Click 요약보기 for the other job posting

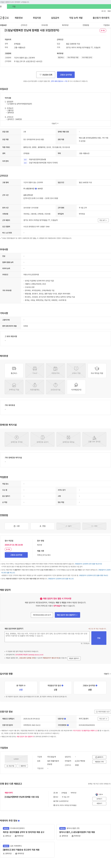click(99, 799)
